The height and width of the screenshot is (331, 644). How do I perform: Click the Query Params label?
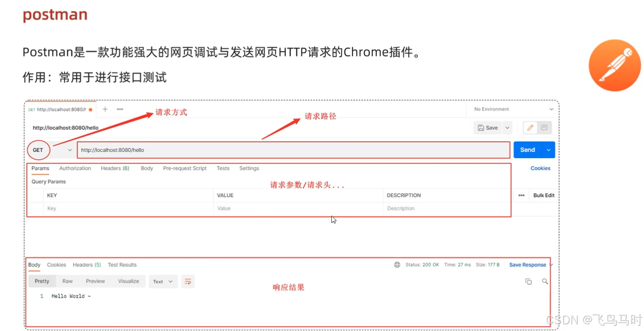(x=49, y=182)
